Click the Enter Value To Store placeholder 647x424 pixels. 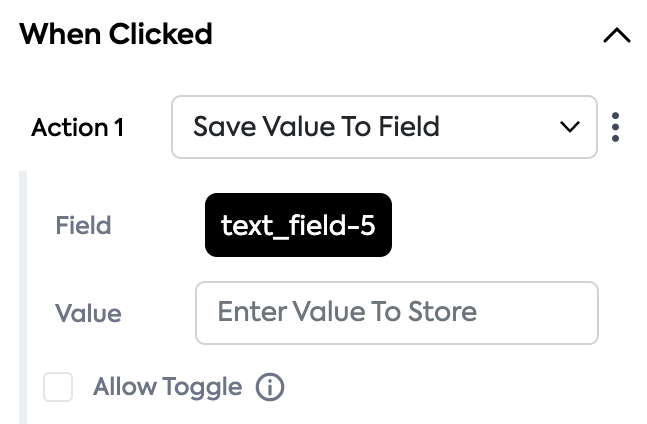(x=347, y=312)
